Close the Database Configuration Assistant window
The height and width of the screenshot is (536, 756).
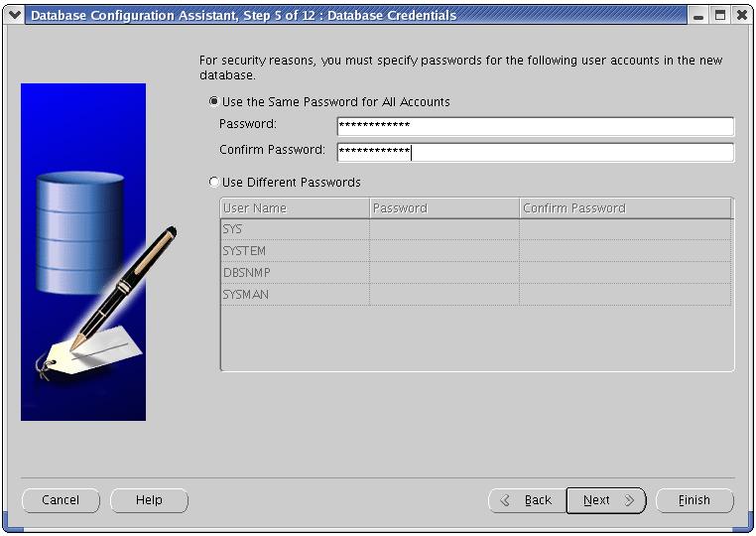click(x=741, y=16)
